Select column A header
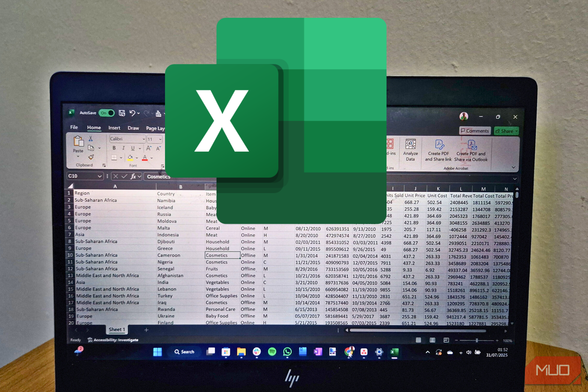Image resolution: width=588 pixels, height=392 pixels. (x=115, y=187)
